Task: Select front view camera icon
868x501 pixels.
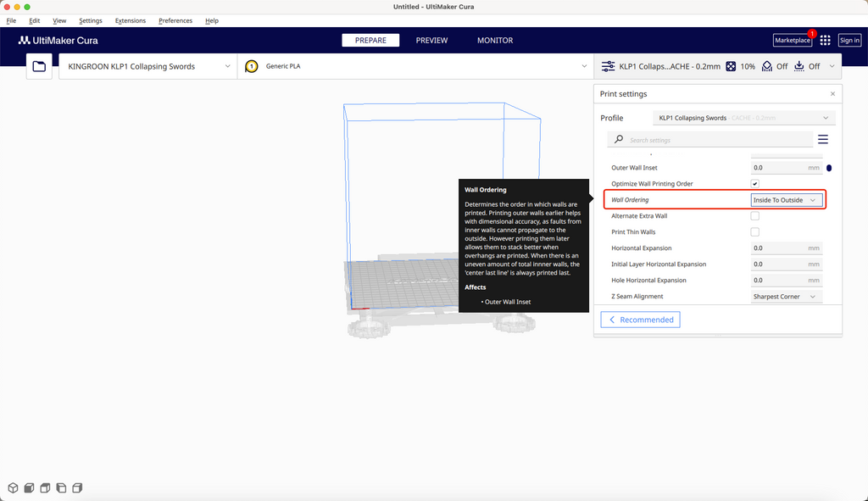Action: click(x=29, y=488)
